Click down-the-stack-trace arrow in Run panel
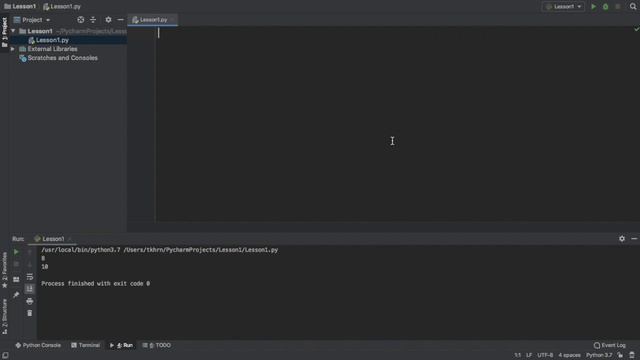 [29, 264]
